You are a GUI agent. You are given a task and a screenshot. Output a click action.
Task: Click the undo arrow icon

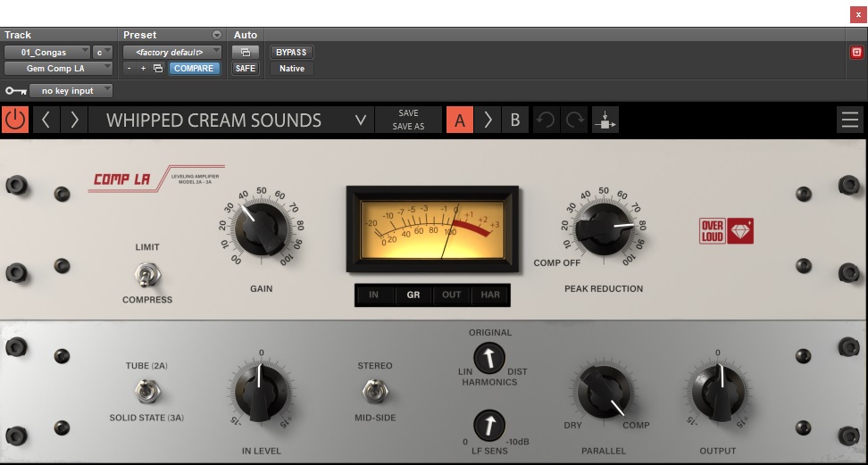(x=546, y=120)
